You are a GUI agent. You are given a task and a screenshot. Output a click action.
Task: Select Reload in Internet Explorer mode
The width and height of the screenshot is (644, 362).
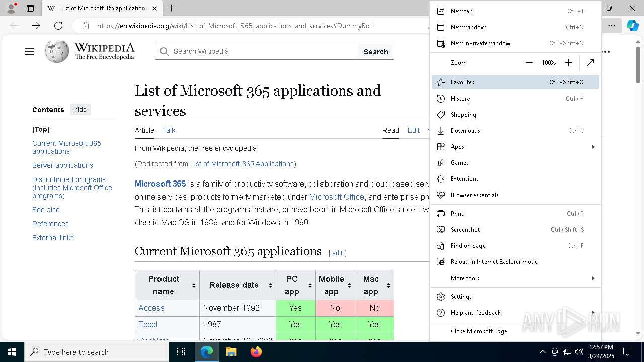pos(515,262)
